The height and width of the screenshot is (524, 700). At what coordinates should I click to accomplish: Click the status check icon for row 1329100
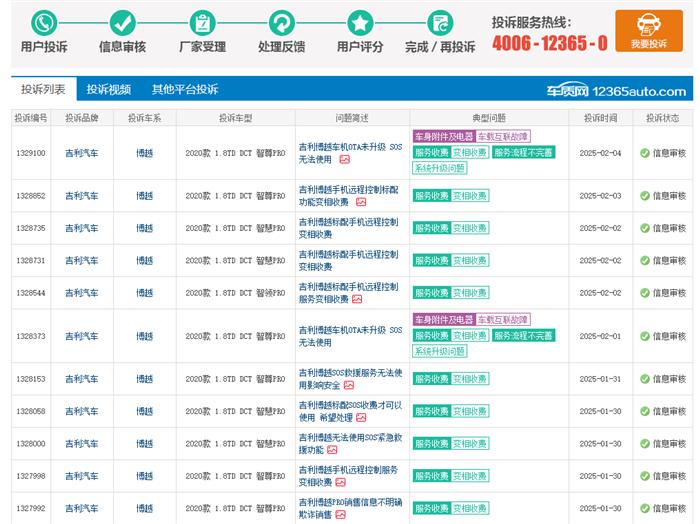(645, 153)
